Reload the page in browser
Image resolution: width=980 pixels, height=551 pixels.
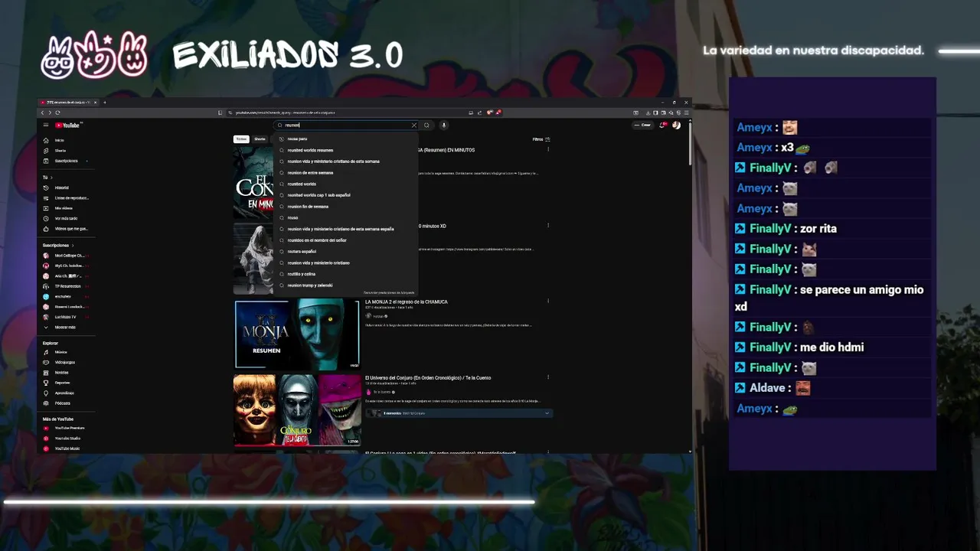[57, 112]
